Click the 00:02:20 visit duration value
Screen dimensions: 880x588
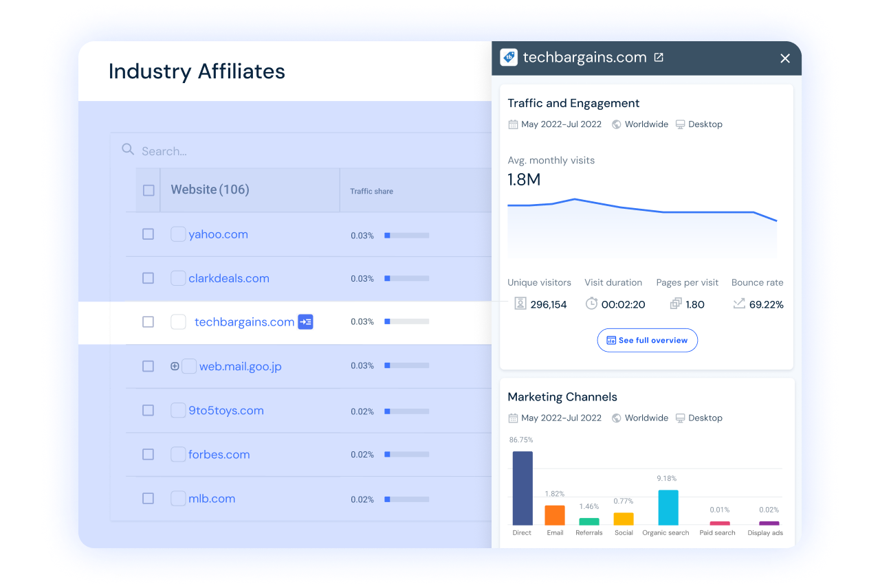pos(623,304)
